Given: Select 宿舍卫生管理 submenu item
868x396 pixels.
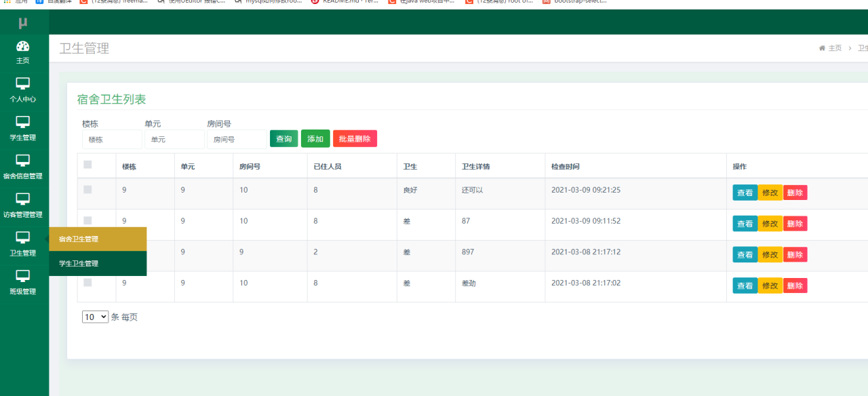Looking at the screenshot, I should click(x=98, y=239).
